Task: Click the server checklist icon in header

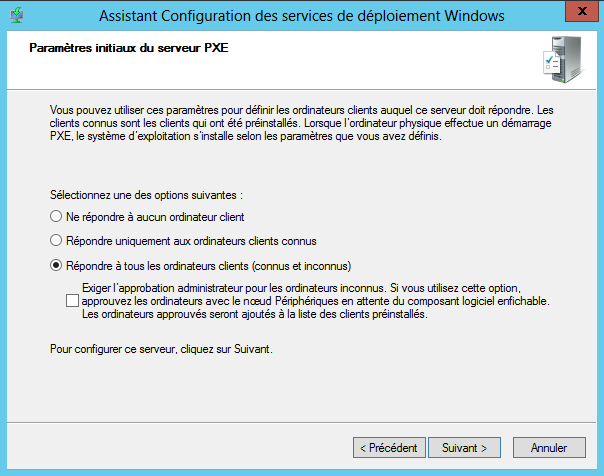Action: 564,59
